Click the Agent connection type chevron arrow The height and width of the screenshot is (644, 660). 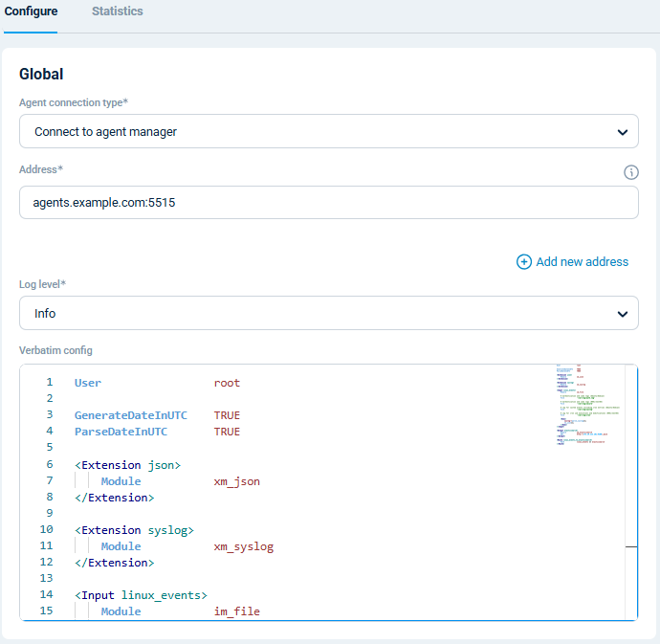pyautogui.click(x=622, y=132)
